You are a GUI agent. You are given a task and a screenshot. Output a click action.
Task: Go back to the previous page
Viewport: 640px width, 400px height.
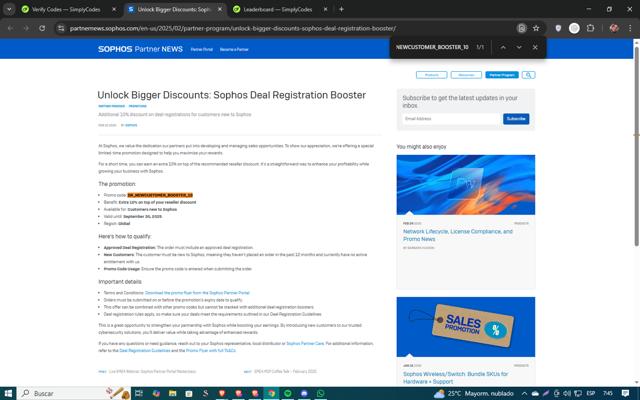(x=11, y=28)
